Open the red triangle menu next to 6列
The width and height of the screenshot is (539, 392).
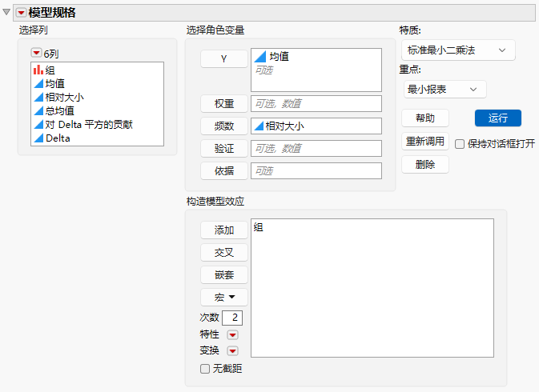pyautogui.click(x=36, y=53)
